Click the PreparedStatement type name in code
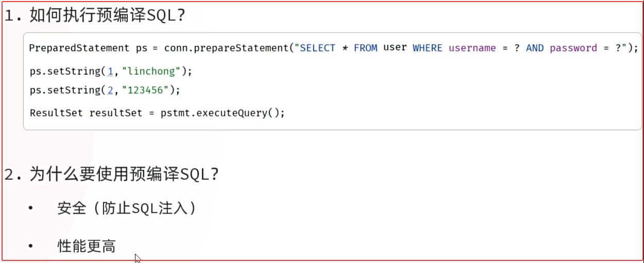The image size is (644, 263). (79, 48)
